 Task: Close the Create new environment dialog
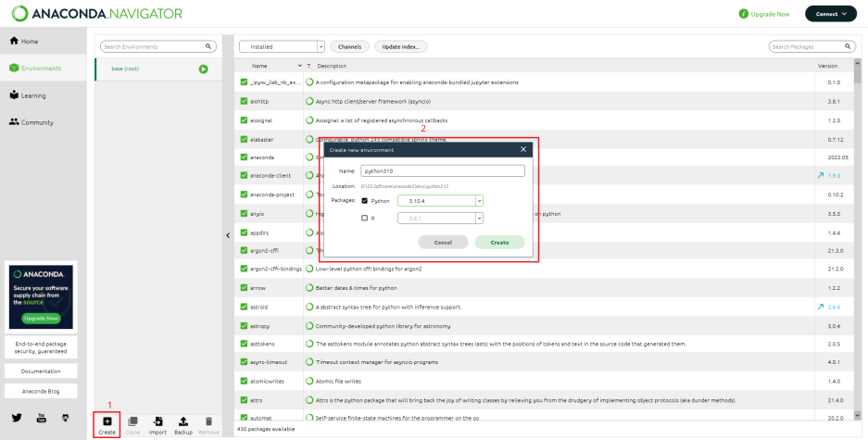[523, 149]
